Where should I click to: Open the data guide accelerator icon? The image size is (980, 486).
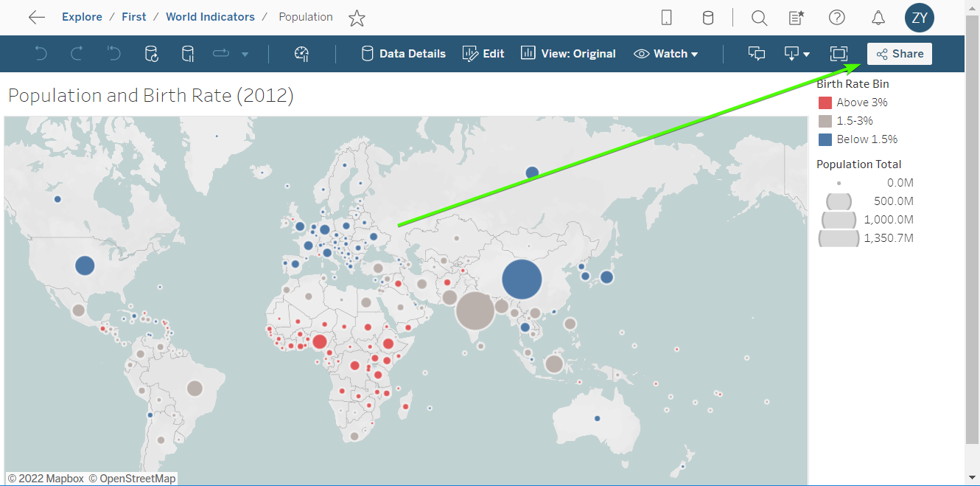pyautogui.click(x=301, y=54)
